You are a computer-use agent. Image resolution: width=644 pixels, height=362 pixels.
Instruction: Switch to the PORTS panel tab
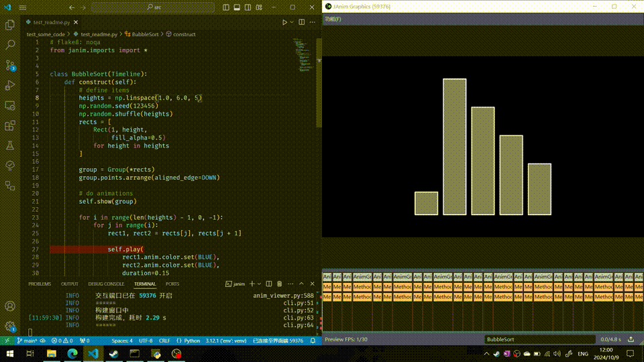172,284
